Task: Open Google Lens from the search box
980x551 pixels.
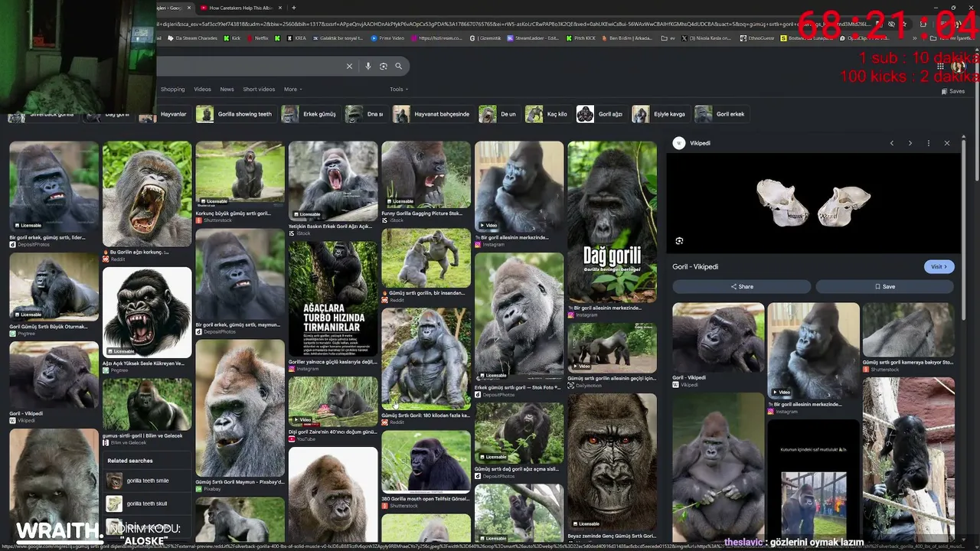Action: click(x=384, y=67)
